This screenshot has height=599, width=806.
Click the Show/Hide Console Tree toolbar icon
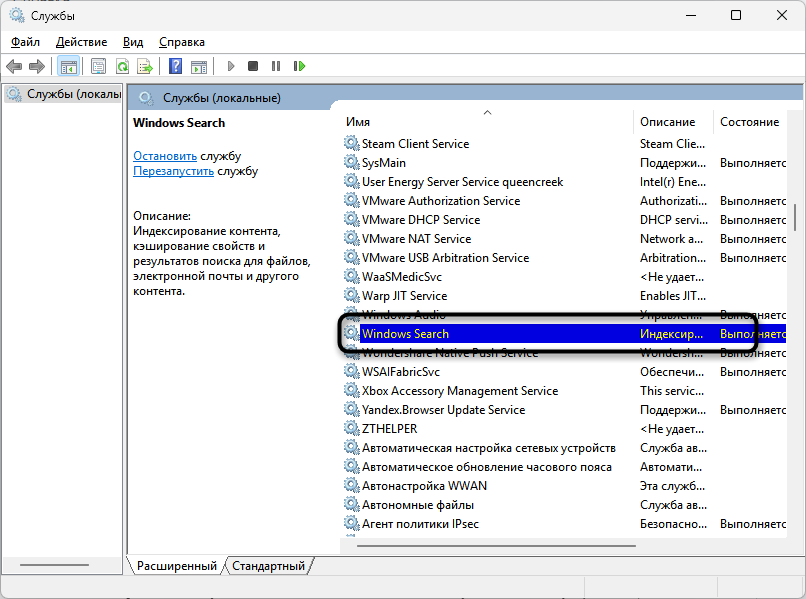point(69,66)
